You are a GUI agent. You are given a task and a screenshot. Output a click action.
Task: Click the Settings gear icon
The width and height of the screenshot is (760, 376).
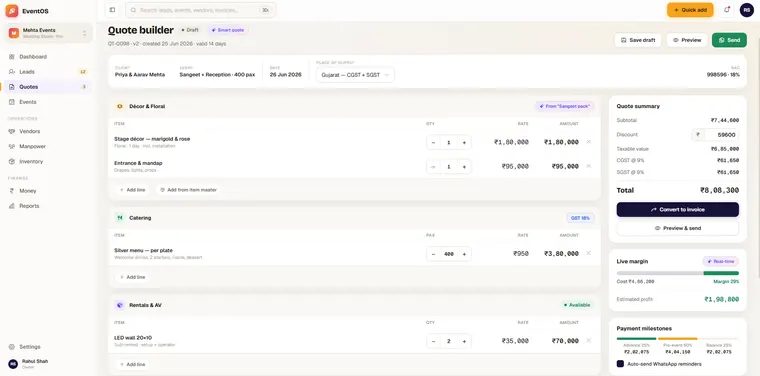click(12, 347)
